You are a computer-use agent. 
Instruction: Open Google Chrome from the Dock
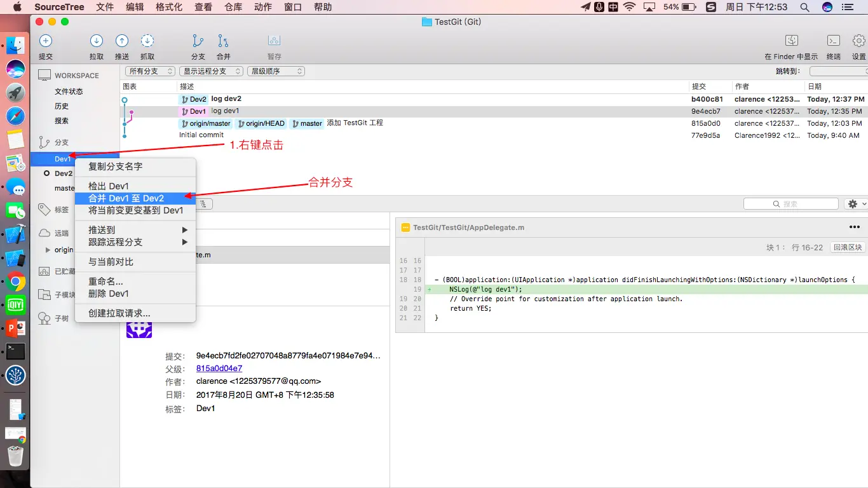pos(15,282)
